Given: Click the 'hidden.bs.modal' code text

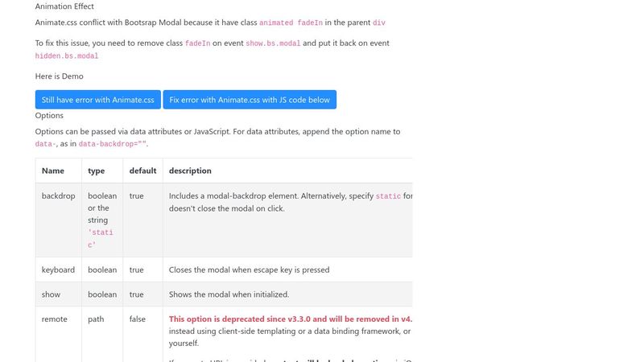Looking at the screenshot, I should (x=67, y=56).
